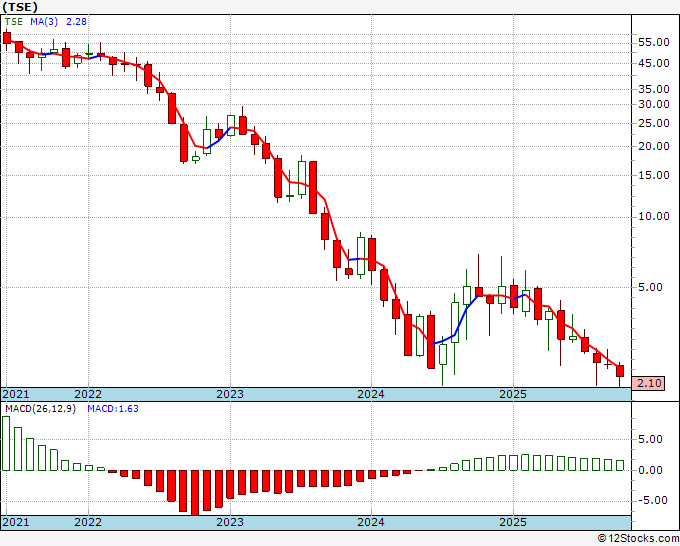Click 2021 on the price chart timeline

coord(16,394)
